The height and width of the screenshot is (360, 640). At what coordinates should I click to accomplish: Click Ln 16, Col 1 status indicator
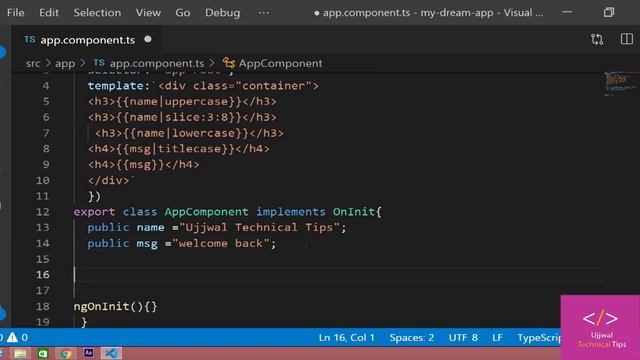[x=347, y=338]
